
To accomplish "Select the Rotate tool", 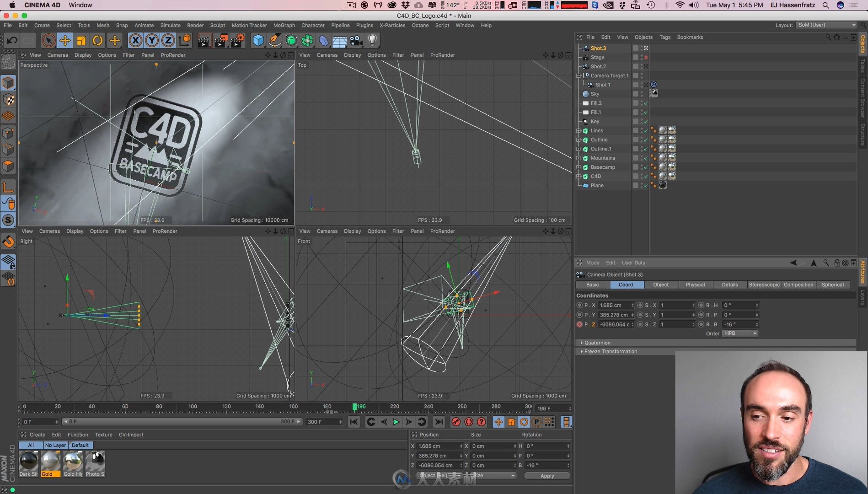I will point(98,40).
